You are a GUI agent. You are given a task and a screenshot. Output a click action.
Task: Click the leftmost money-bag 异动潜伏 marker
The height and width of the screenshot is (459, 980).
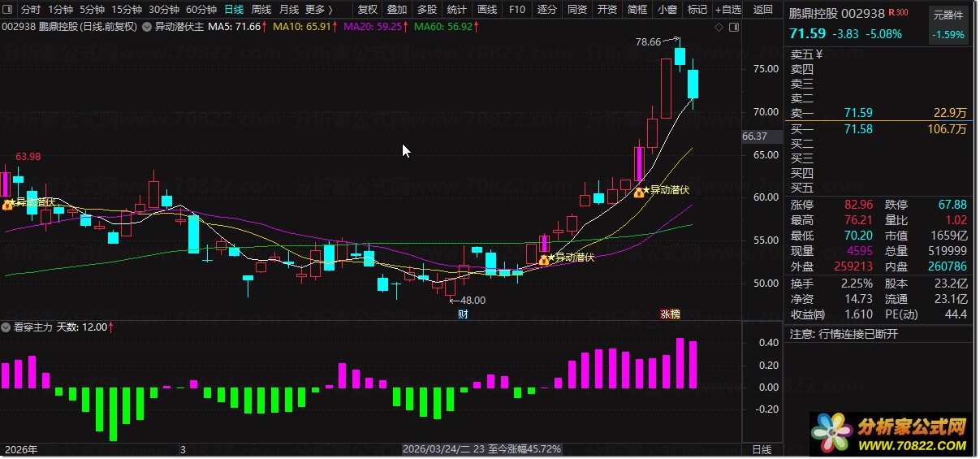(x=6, y=204)
